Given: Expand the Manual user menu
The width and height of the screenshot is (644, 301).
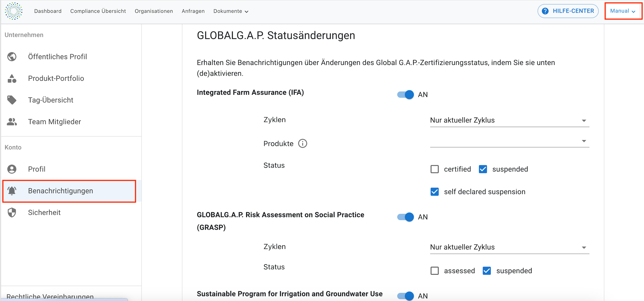Looking at the screenshot, I should 623,11.
